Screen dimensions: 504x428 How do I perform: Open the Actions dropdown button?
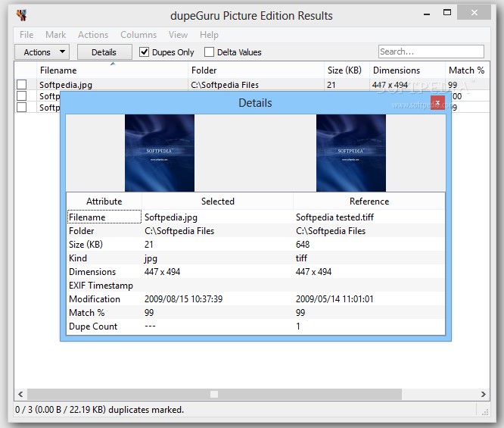coord(42,52)
